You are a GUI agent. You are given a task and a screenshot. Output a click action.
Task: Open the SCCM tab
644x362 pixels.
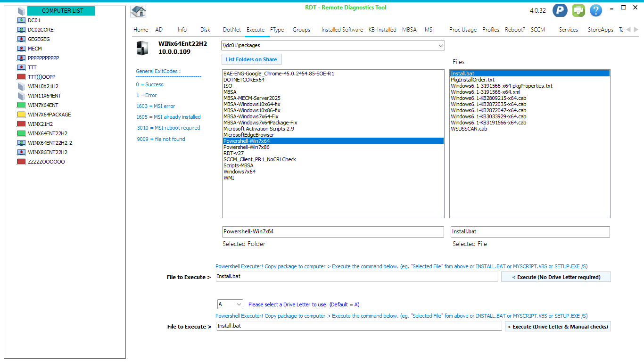click(x=538, y=29)
